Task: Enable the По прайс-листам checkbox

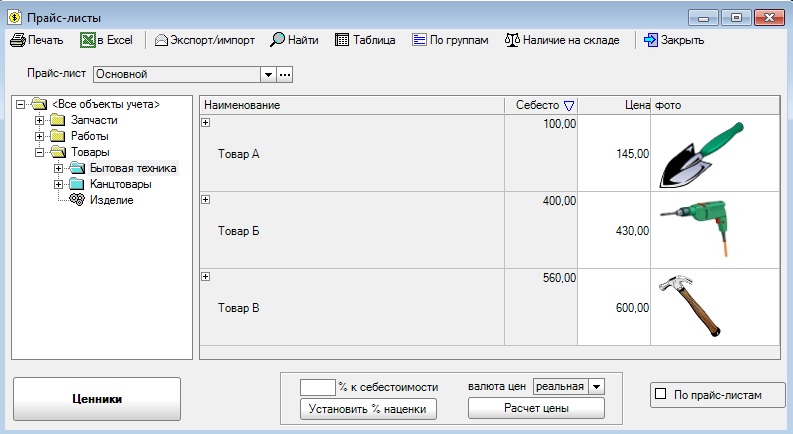Action: pos(660,395)
